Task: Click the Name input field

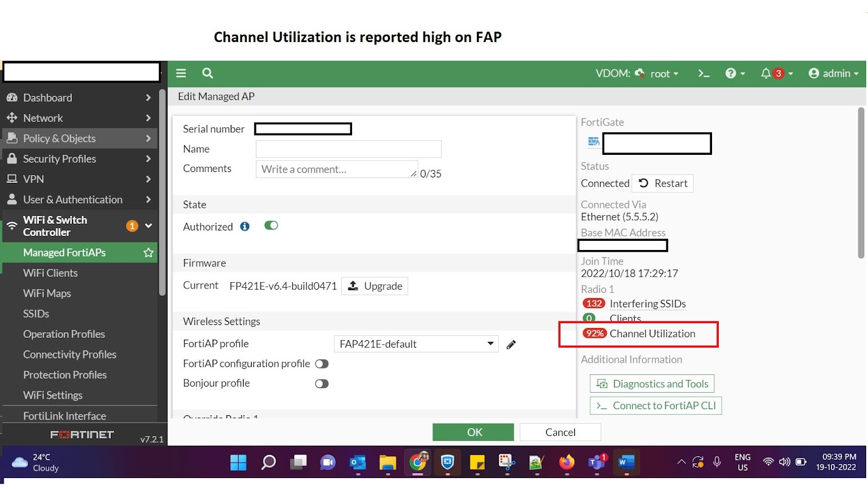Action: click(x=348, y=149)
